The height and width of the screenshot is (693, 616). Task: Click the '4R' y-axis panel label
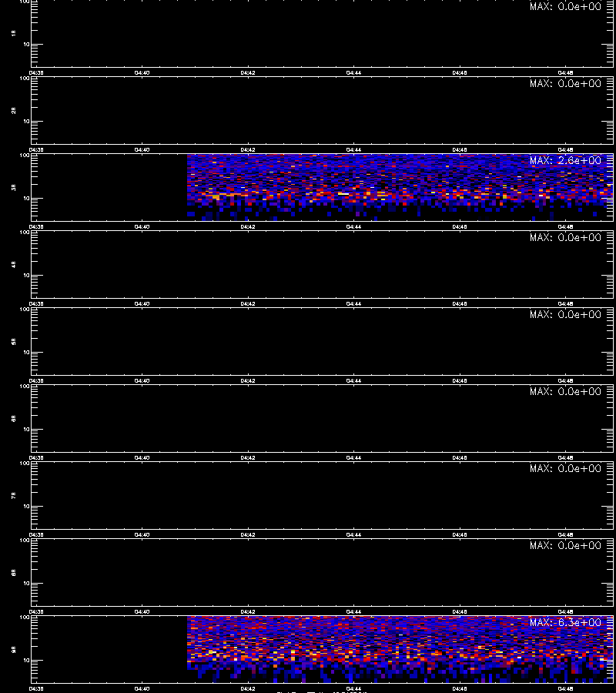click(14, 264)
